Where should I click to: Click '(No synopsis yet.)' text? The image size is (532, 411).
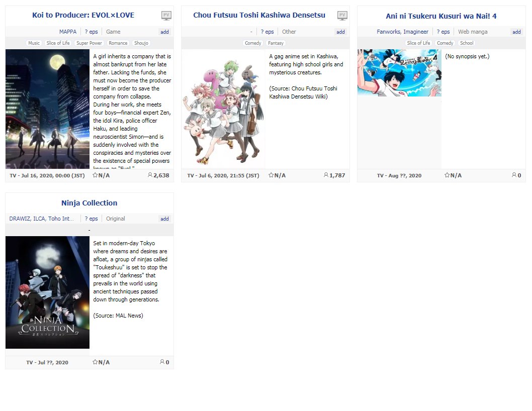(467, 56)
